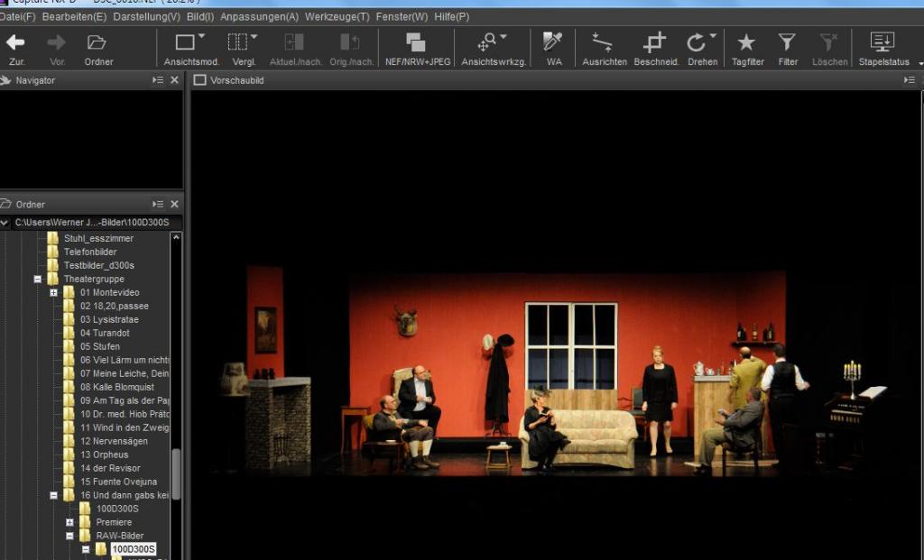The height and width of the screenshot is (560, 924).
Task: Collapse the Theatergruppe folder
Action: point(38,280)
